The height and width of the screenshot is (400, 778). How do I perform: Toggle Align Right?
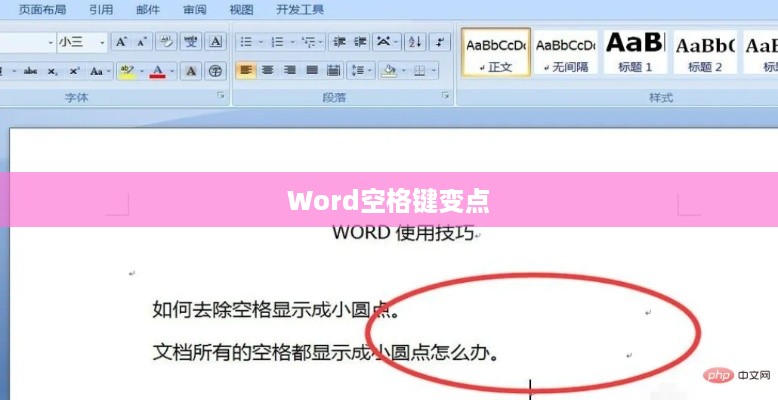coord(290,71)
